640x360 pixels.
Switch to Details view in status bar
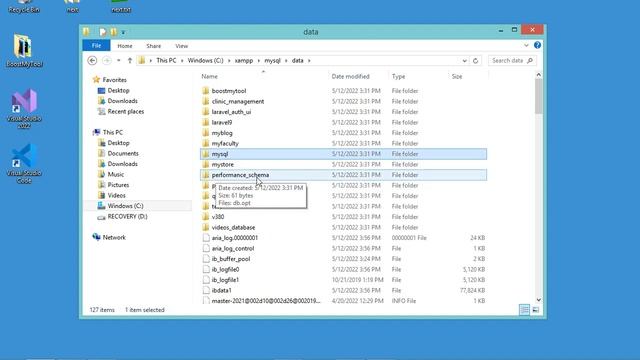(524, 310)
